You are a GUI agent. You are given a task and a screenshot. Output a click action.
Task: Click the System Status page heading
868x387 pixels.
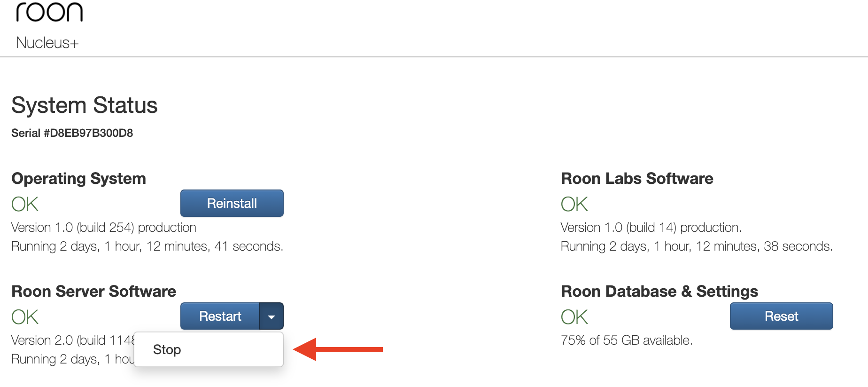pos(85,105)
